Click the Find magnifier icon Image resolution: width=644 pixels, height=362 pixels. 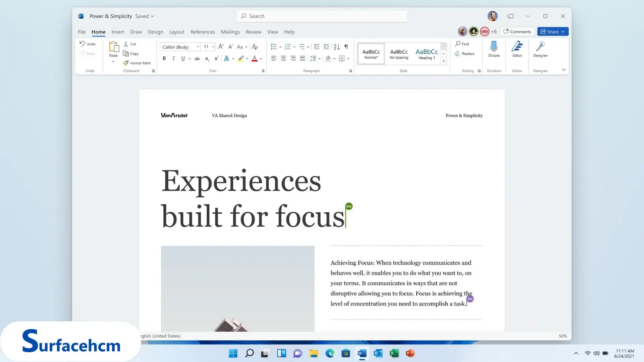pyautogui.click(x=458, y=44)
